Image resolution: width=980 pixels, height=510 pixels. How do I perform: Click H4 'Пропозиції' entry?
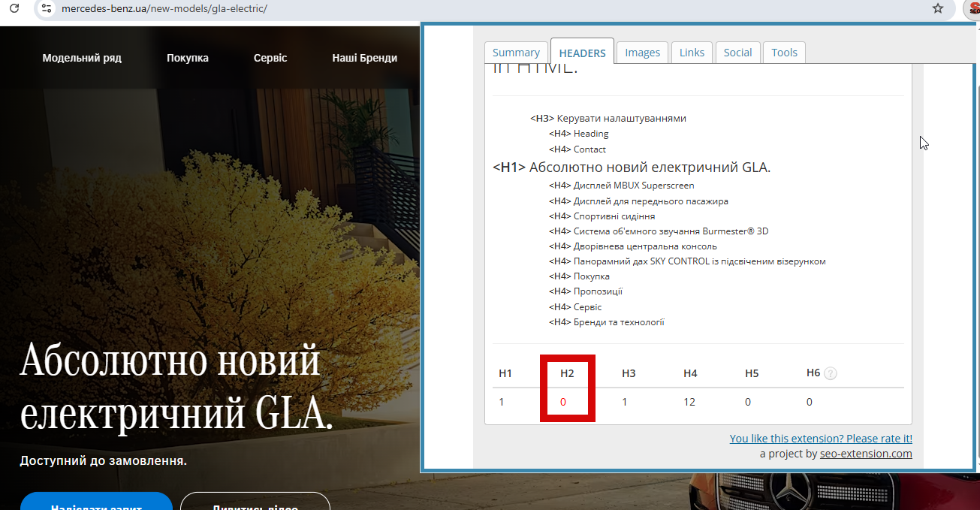586,291
